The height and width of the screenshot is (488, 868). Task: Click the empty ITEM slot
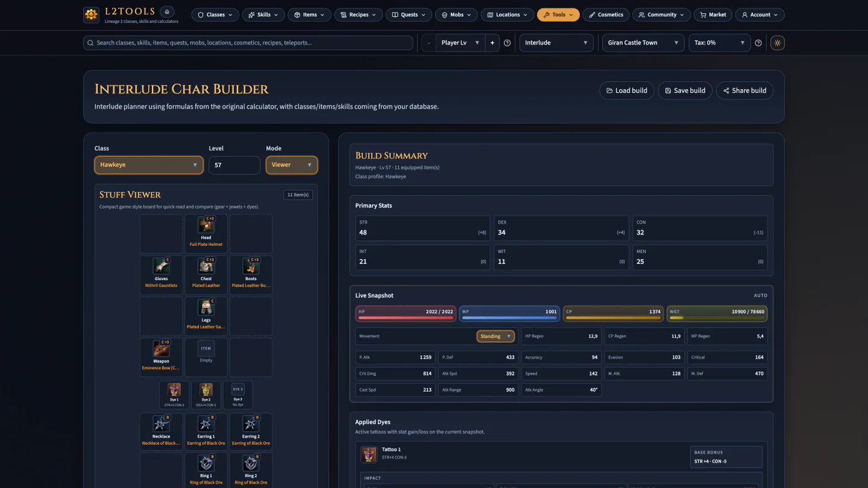coord(206,357)
